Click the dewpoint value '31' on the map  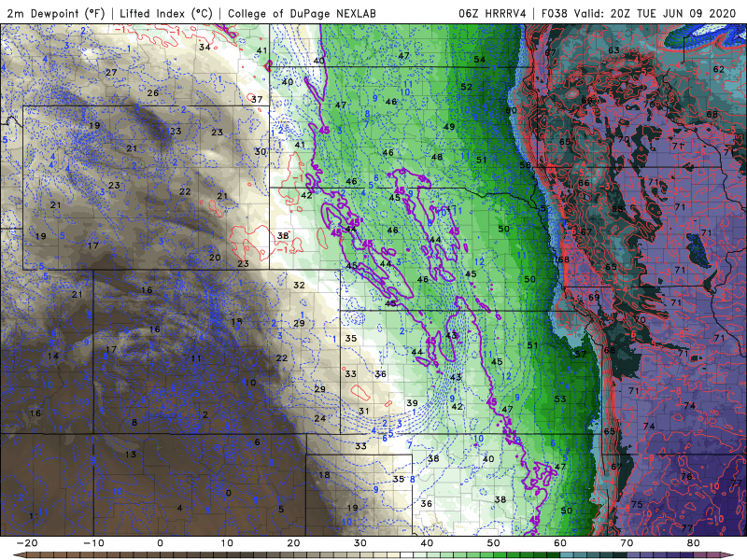pyautogui.click(x=364, y=411)
